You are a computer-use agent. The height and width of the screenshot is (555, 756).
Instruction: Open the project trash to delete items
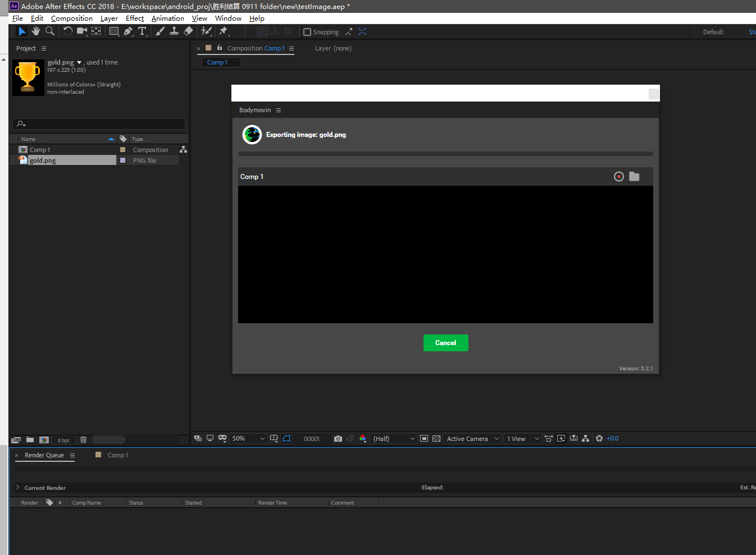click(x=83, y=439)
